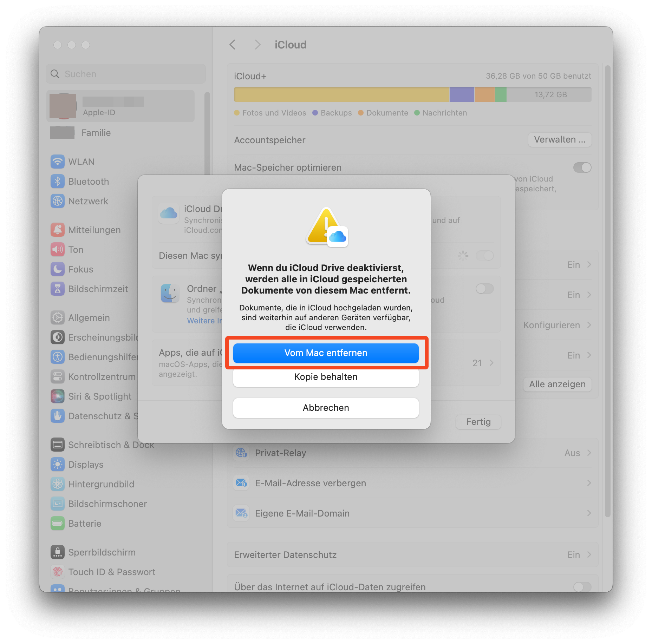The image size is (652, 644).
Task: Open Batterie settings icon
Action: click(x=58, y=524)
